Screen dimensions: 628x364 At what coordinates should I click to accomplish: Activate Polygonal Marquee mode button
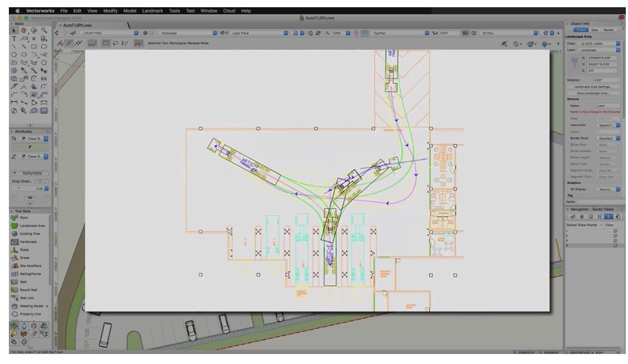[125, 43]
